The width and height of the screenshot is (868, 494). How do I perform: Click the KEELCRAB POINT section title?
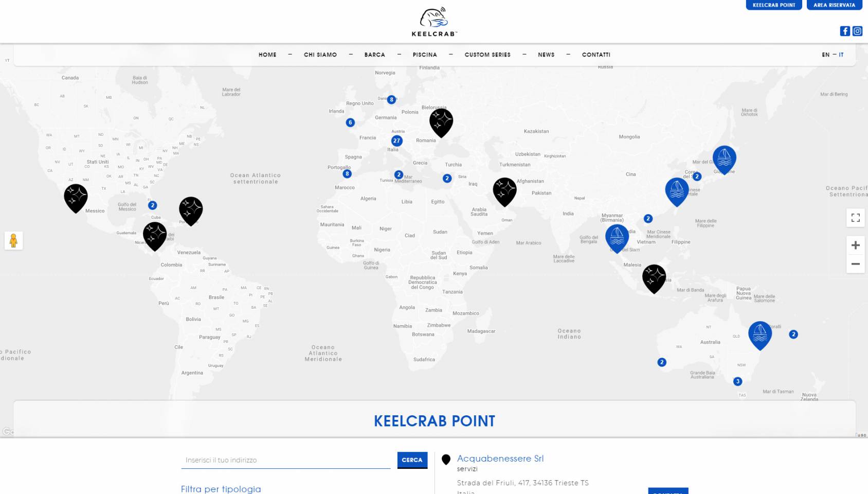435,421
